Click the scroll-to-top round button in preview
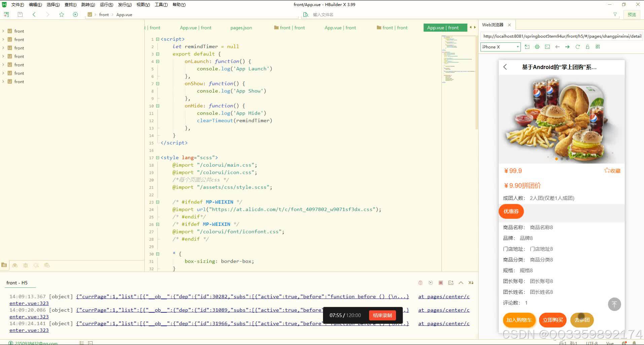The height and width of the screenshot is (345, 644). tap(614, 304)
